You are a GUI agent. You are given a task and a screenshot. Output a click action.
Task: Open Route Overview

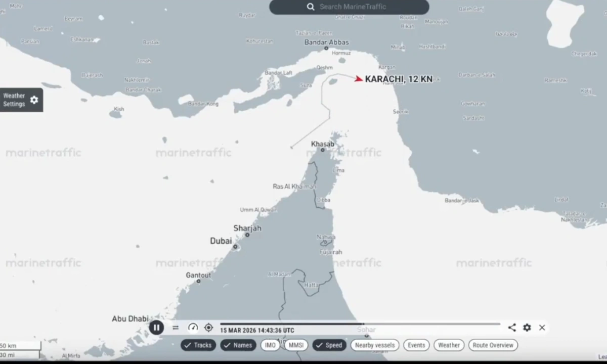tap(493, 345)
